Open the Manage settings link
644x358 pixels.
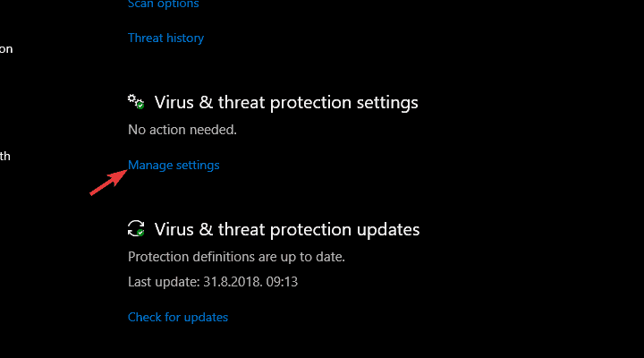(x=174, y=165)
